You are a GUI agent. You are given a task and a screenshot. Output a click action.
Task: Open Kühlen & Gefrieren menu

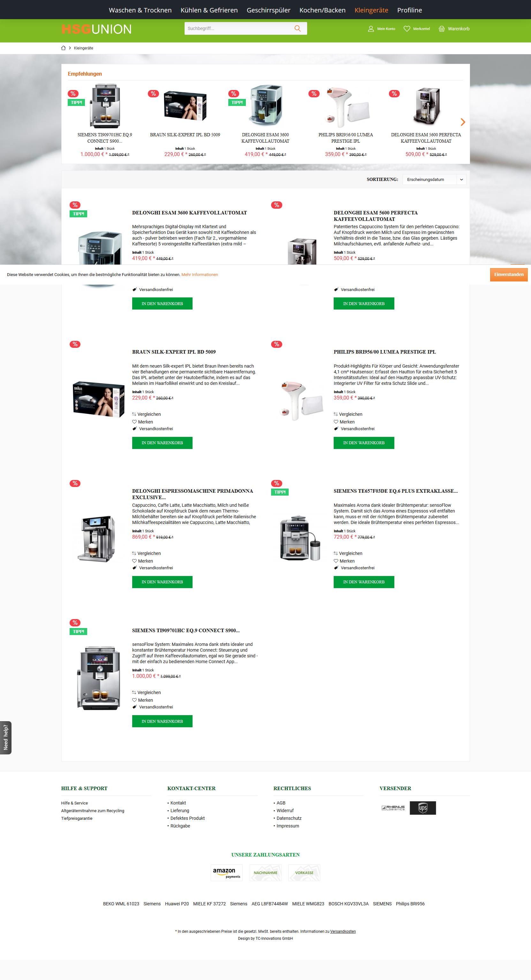point(209,10)
